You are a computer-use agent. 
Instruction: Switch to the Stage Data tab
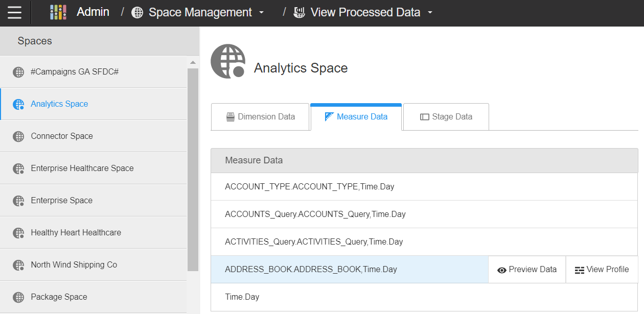pos(446,117)
